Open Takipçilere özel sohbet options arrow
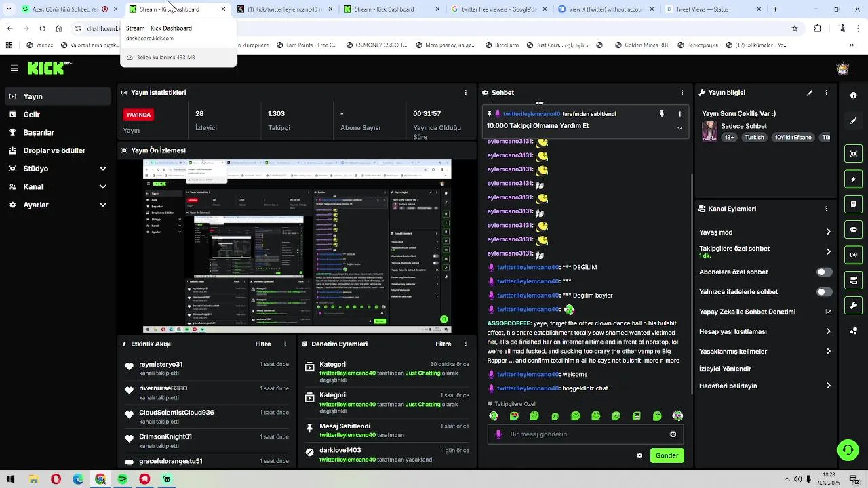868x488 pixels. pyautogui.click(x=828, y=252)
